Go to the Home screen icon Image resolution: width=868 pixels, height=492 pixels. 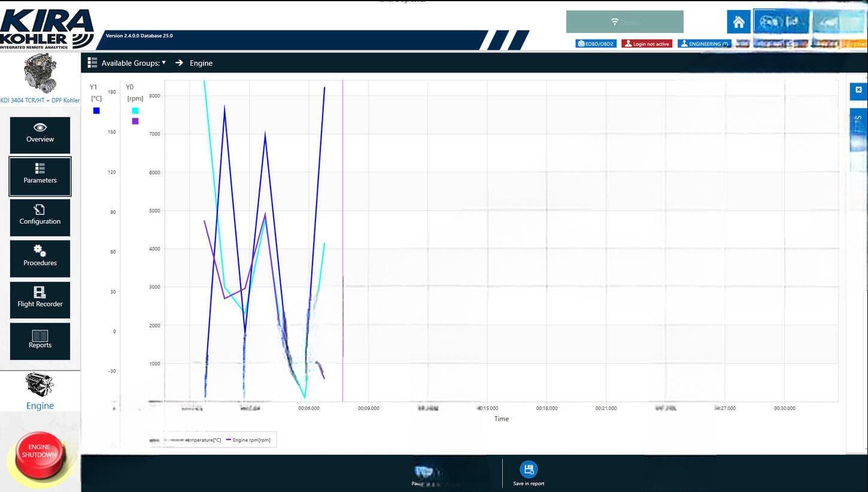click(x=739, y=22)
